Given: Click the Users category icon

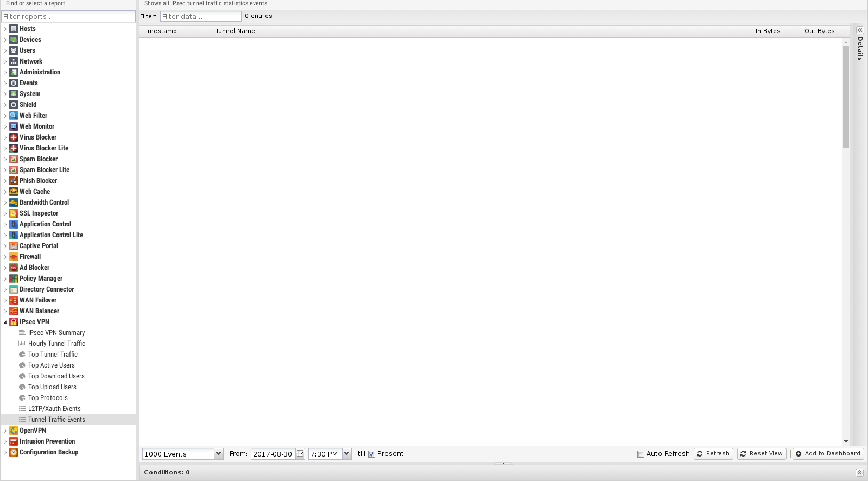Looking at the screenshot, I should (14, 50).
